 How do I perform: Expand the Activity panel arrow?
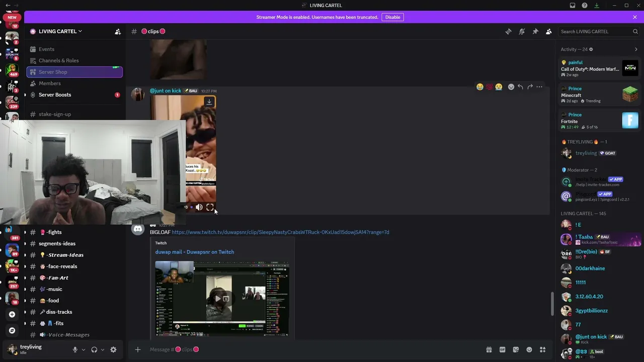(x=636, y=49)
